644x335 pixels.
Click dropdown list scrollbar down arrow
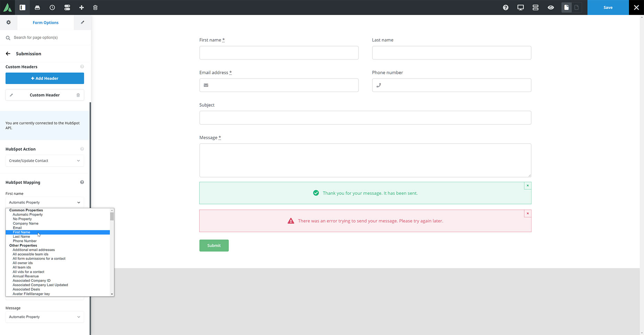112,294
